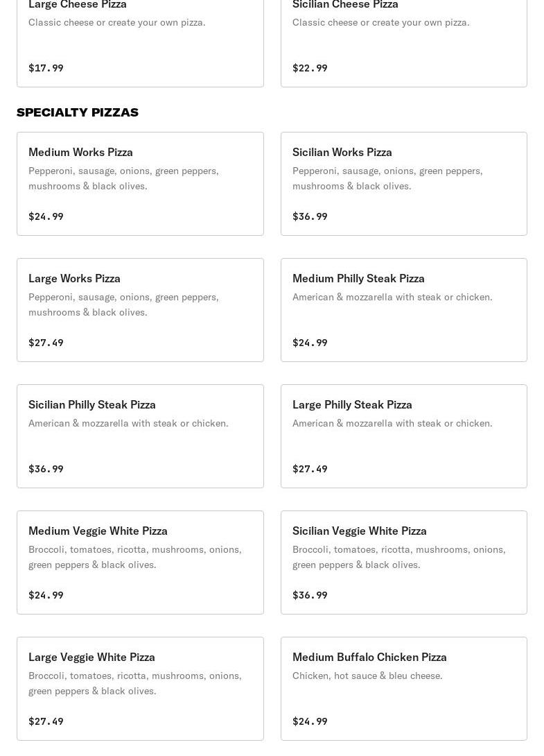This screenshot has height=756, width=544.
Task: Select the Large Veggie White Pizza card
Action: point(140,689)
